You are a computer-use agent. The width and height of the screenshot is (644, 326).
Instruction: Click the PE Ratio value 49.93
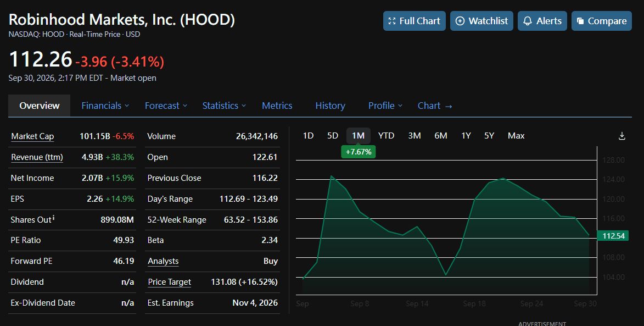click(x=124, y=240)
